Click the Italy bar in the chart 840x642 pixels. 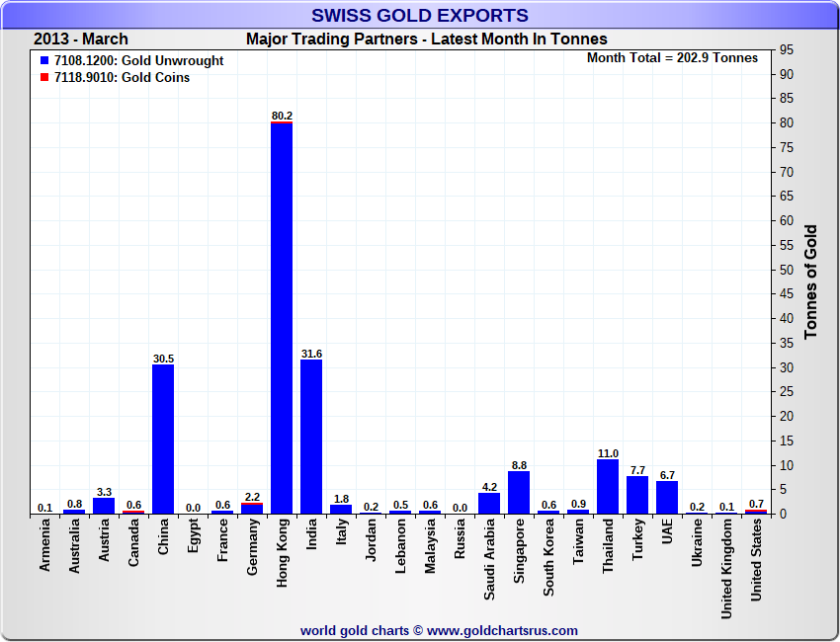click(x=341, y=510)
